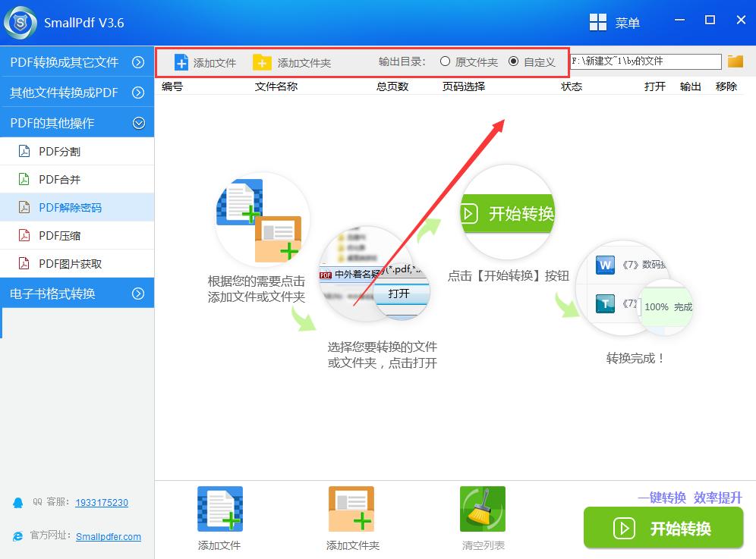Open the PDF图片获取 tool
The image size is (756, 559).
tap(65, 263)
